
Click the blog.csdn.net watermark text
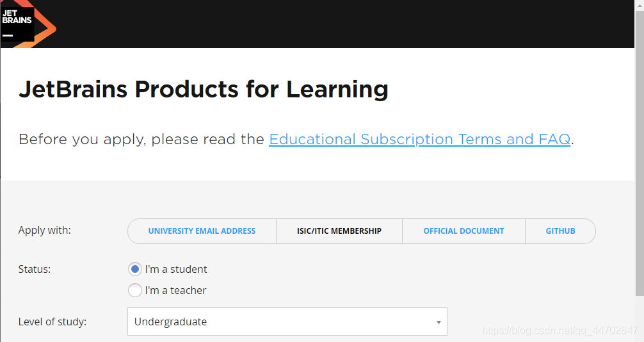coord(559,330)
